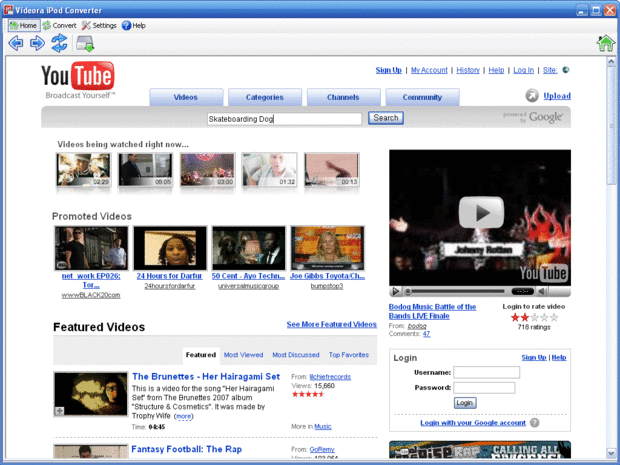This screenshot has height=465, width=620.
Task: Open the universalmusicgroup channel link
Action: [x=248, y=286]
